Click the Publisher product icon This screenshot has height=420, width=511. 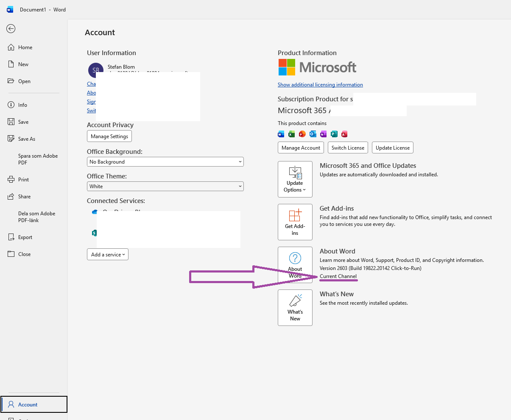pos(334,134)
